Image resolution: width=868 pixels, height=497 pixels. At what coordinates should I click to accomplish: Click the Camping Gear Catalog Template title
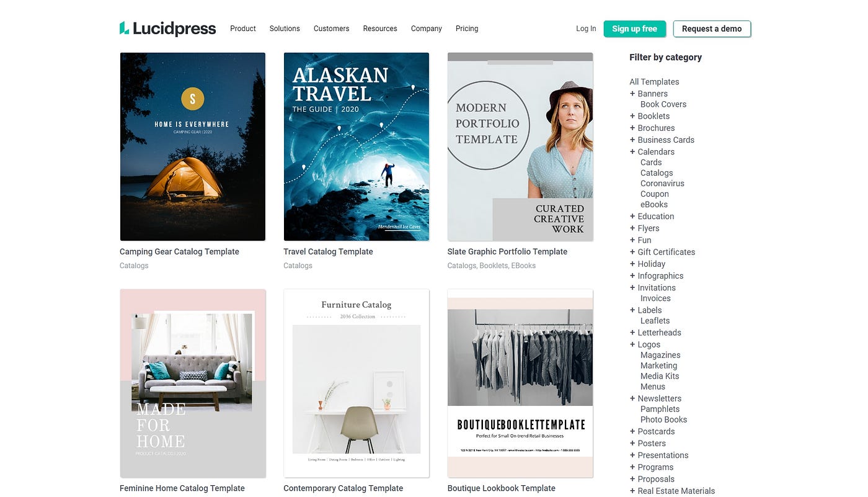[179, 251]
